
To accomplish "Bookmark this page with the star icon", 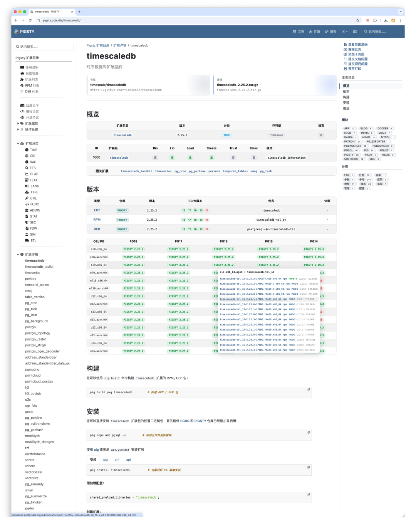I will point(357,20).
